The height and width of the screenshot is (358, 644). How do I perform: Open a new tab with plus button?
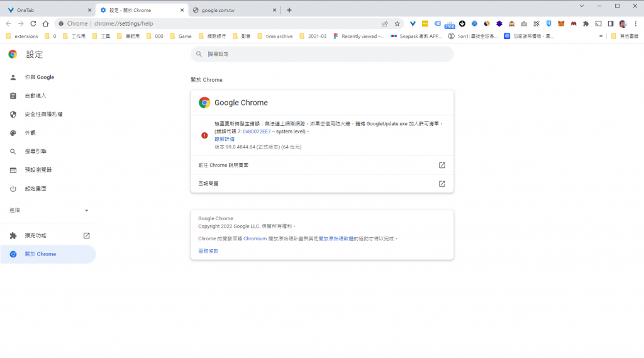pos(289,10)
